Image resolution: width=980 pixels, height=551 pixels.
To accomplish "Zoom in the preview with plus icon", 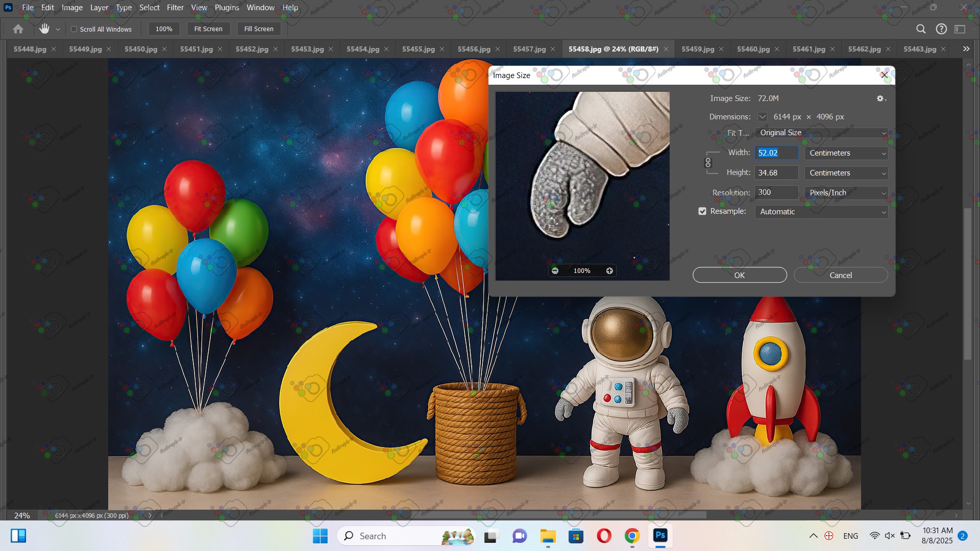I will pyautogui.click(x=609, y=271).
